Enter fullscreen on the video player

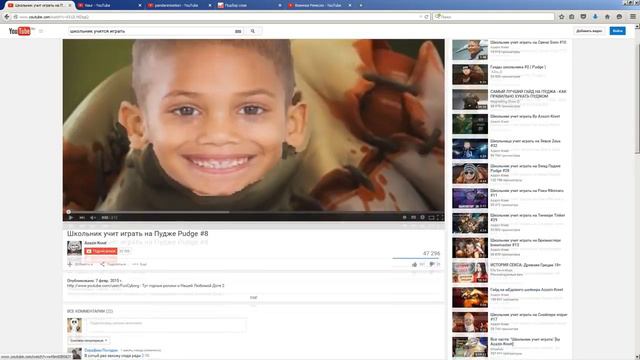pyautogui.click(x=440, y=218)
